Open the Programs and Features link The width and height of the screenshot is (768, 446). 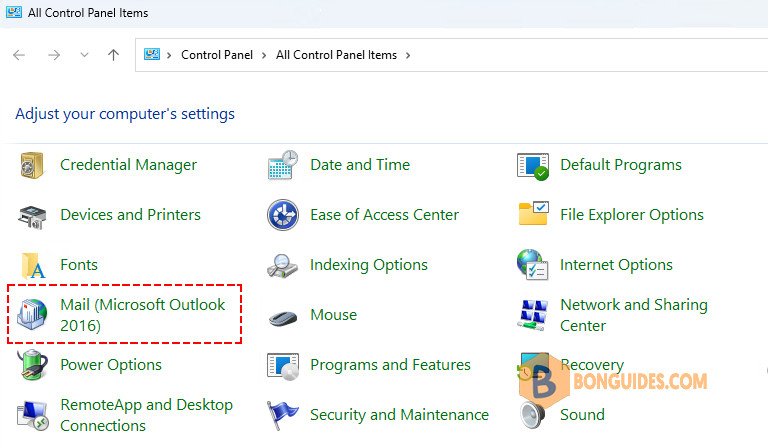click(390, 365)
